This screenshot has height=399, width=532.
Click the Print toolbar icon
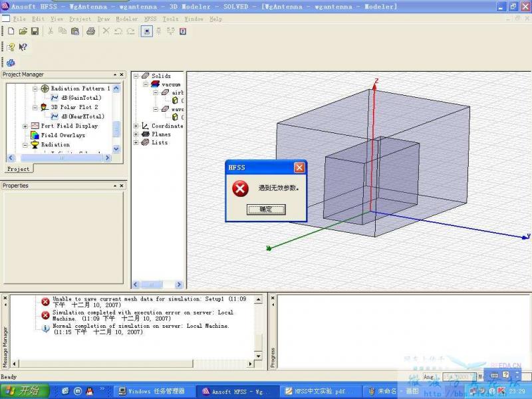click(90, 31)
